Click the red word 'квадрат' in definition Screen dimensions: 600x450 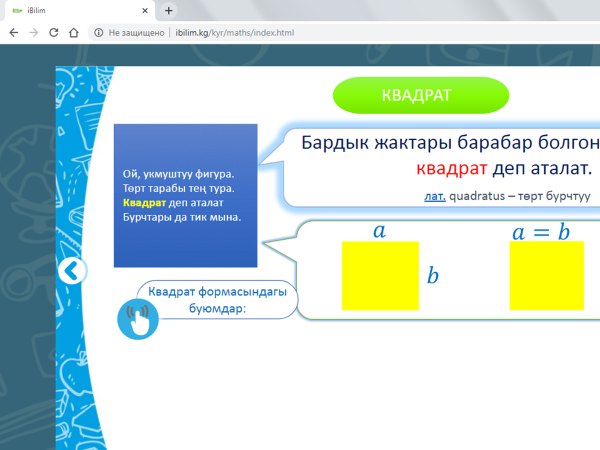point(452,168)
